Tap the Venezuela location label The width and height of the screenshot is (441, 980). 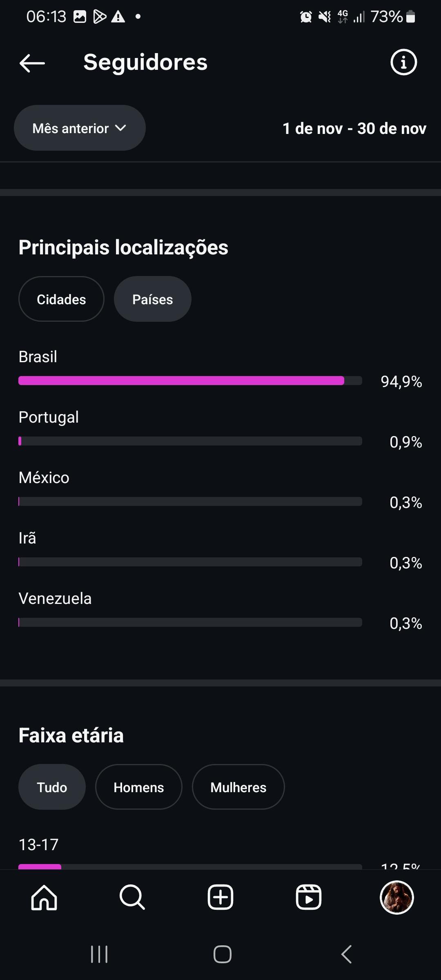pyautogui.click(x=55, y=599)
